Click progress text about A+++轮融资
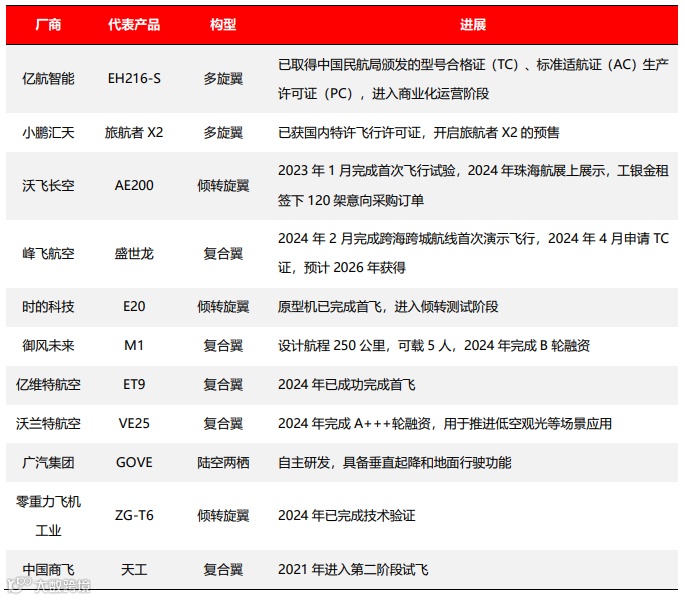Screen dimensions: 685x600 [445, 423]
